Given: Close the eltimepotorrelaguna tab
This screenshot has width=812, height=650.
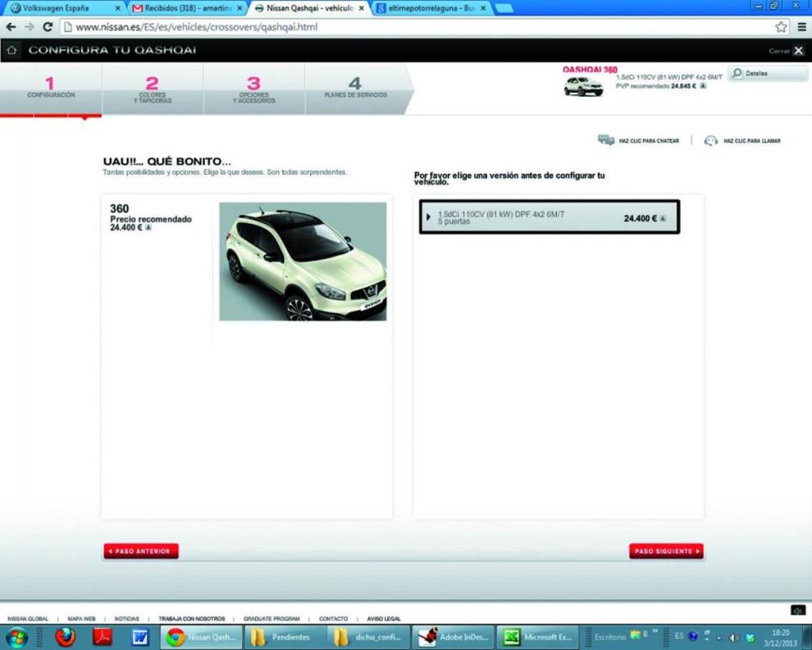Looking at the screenshot, I should (482, 8).
